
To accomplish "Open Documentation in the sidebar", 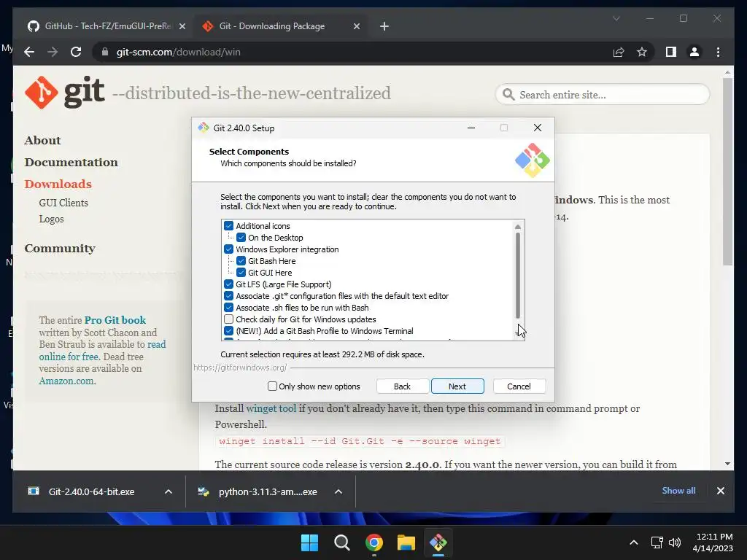I will 71,163.
